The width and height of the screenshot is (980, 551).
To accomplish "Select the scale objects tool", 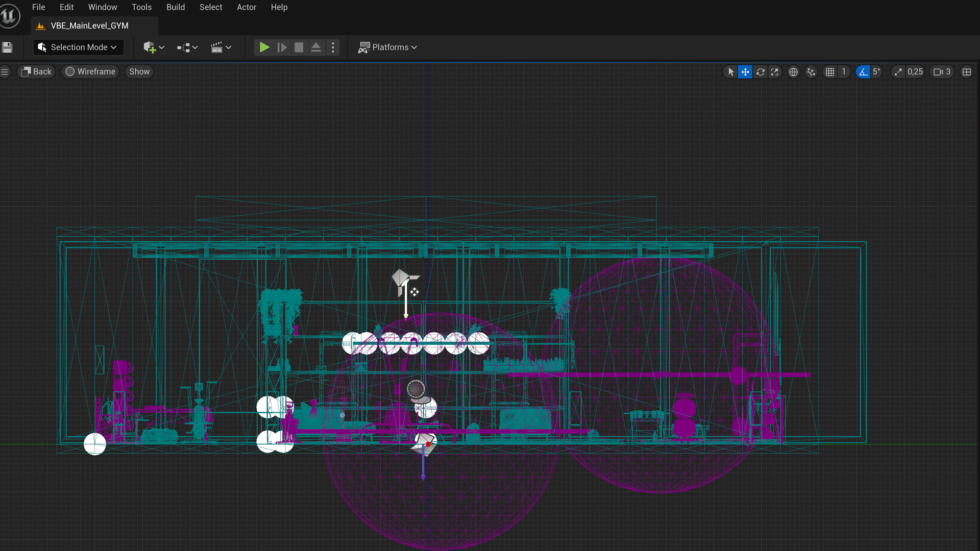I will (x=775, y=72).
